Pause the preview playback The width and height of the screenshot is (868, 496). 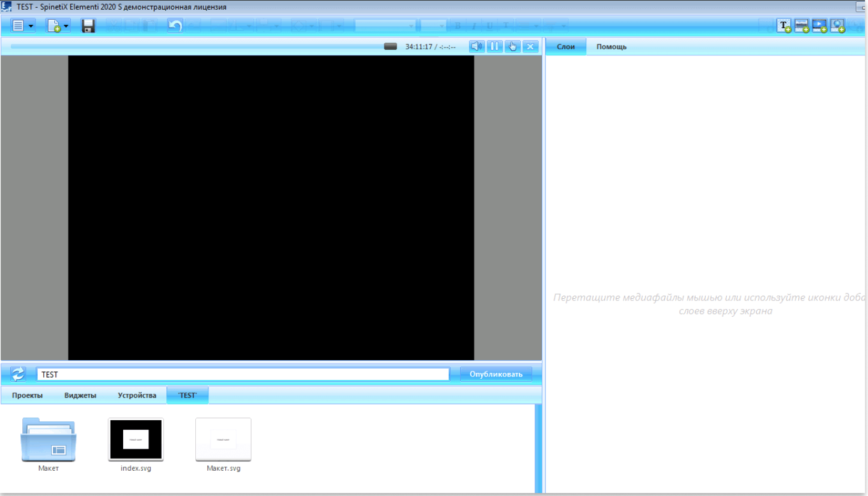pos(494,46)
